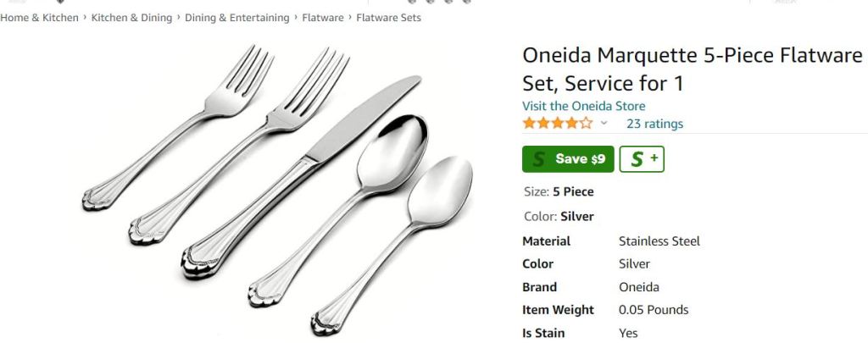The height and width of the screenshot is (343, 868).
Task: Click the green S+ extension icon
Action: 642,159
